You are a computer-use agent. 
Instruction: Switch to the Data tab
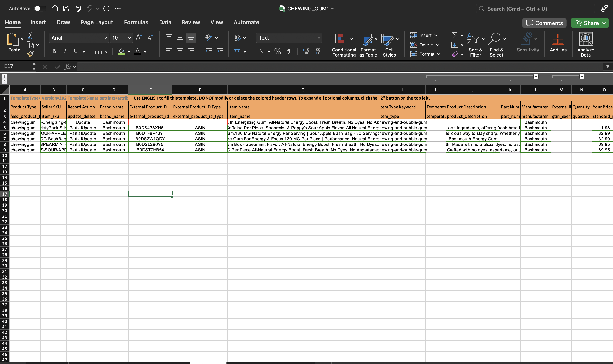165,22
